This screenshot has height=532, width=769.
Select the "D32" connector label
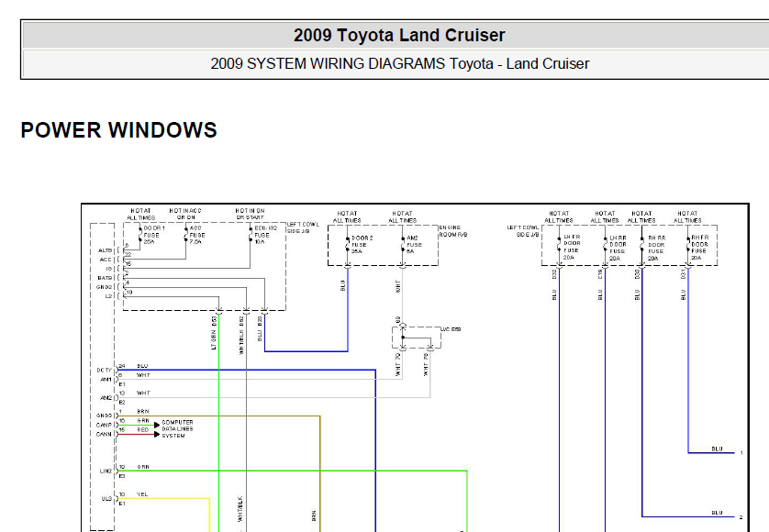pos(554,274)
